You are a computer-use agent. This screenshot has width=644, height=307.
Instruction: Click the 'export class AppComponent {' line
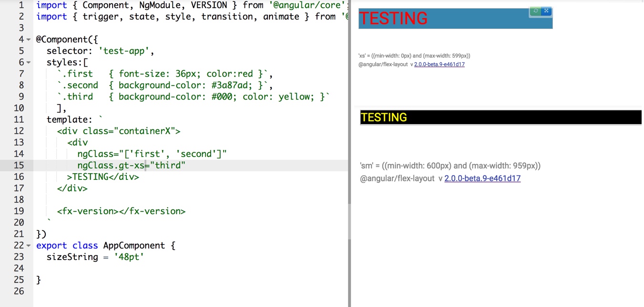(x=105, y=246)
